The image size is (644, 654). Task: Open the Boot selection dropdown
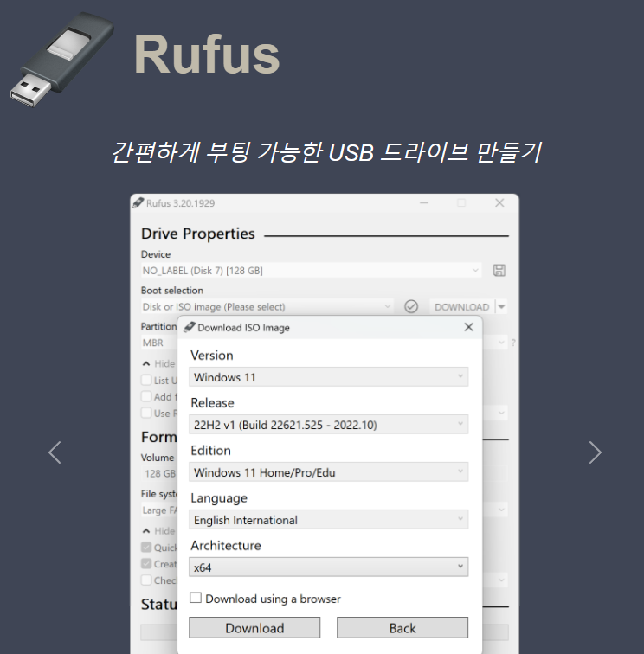267,306
